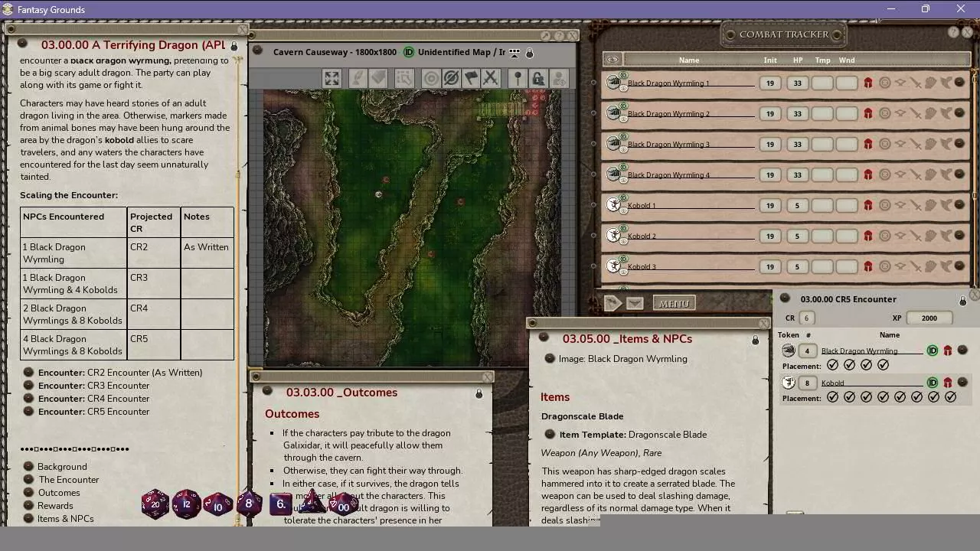The image size is (980, 551).
Task: Click the token lock (open padlock) icon in map toolbar
Action: [x=538, y=78]
